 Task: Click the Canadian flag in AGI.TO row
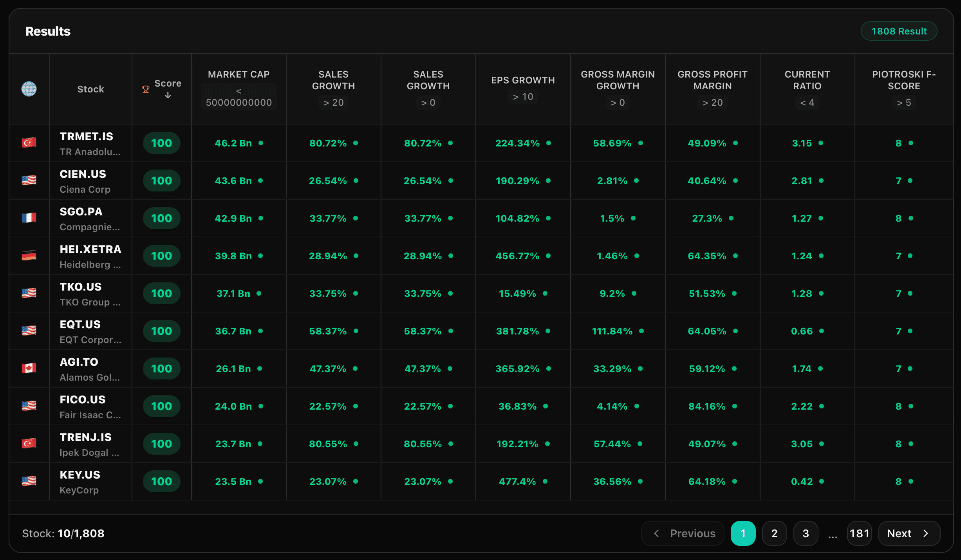click(29, 368)
